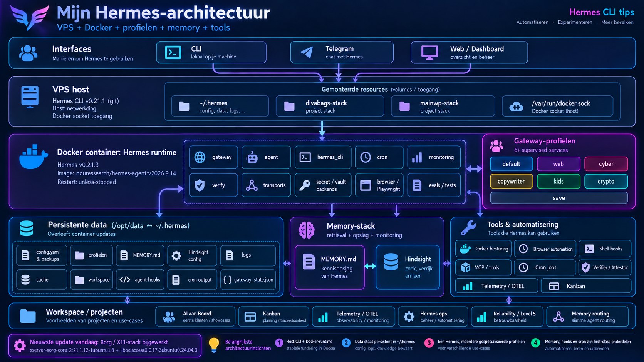Click the monitoring bar chart icon
Image resolution: width=644 pixels, height=362 pixels.
click(417, 157)
